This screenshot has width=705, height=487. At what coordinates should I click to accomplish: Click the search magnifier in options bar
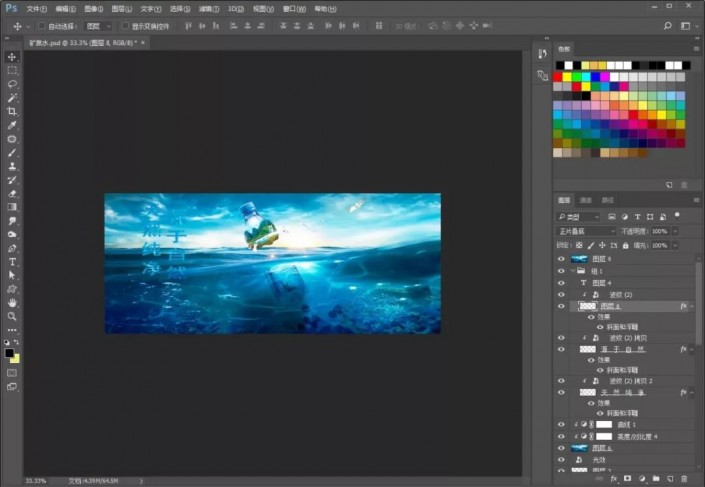(x=668, y=26)
